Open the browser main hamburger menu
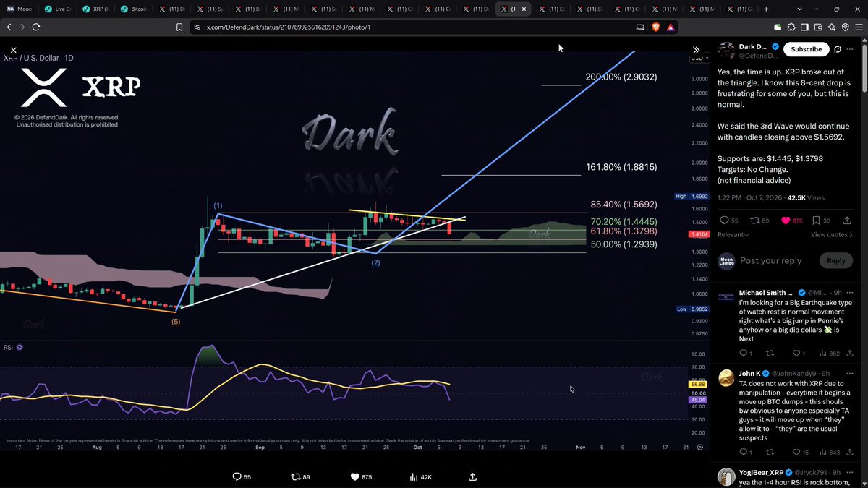Image resolution: width=868 pixels, height=488 pixels. [859, 27]
